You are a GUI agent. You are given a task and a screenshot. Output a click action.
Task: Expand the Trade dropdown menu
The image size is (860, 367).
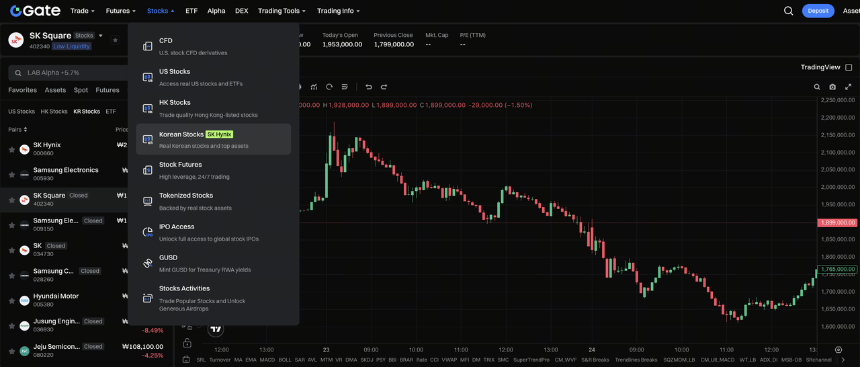coord(82,11)
